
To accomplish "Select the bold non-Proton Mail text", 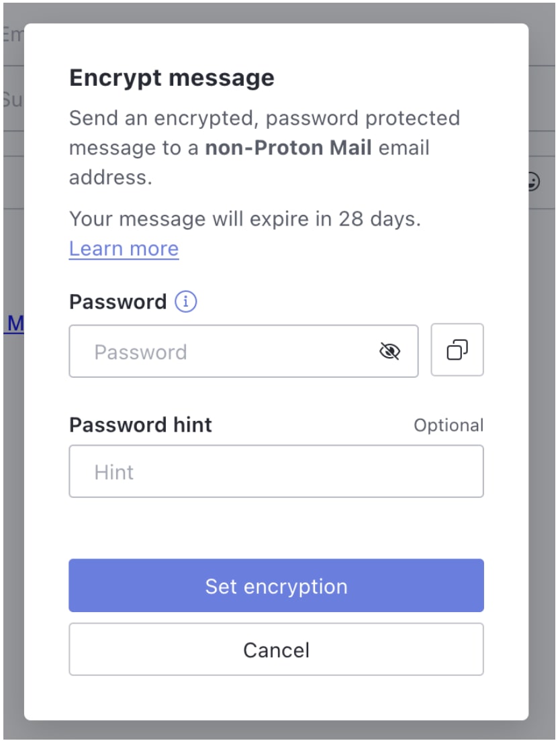I will (x=288, y=148).
